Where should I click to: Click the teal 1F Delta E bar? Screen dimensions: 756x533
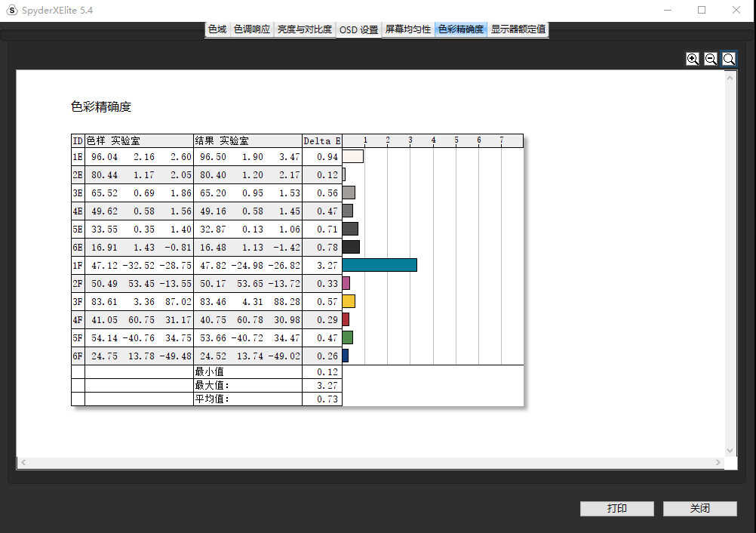pyautogui.click(x=380, y=265)
